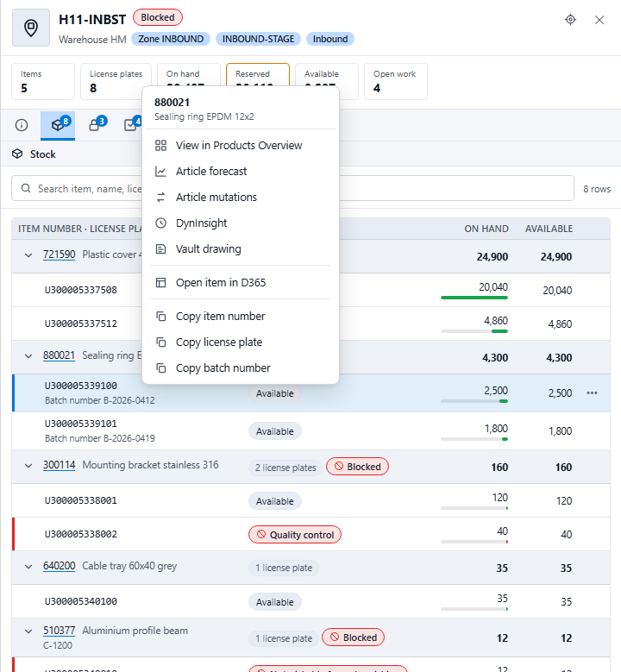The width and height of the screenshot is (621, 672).
Task: Open item number link 510377
Action: pyautogui.click(x=60, y=631)
